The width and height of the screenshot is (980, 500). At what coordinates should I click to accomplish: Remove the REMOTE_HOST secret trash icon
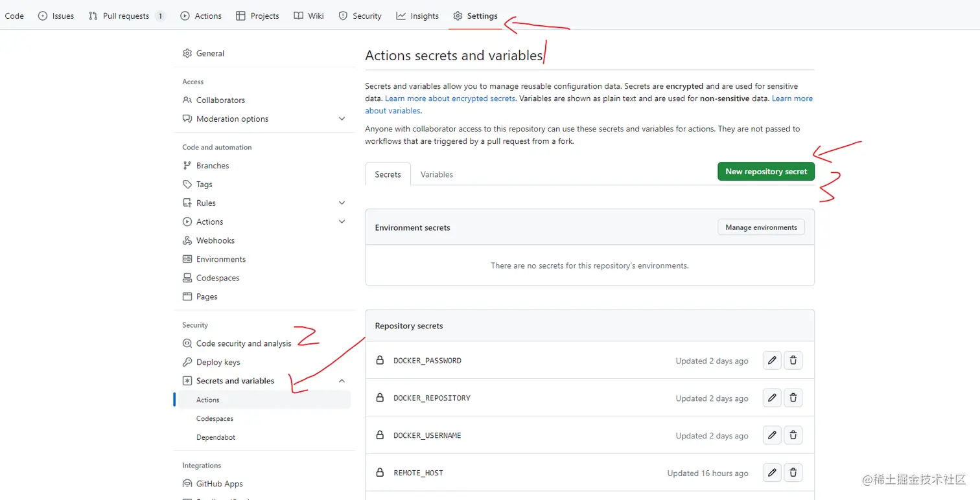click(x=793, y=473)
